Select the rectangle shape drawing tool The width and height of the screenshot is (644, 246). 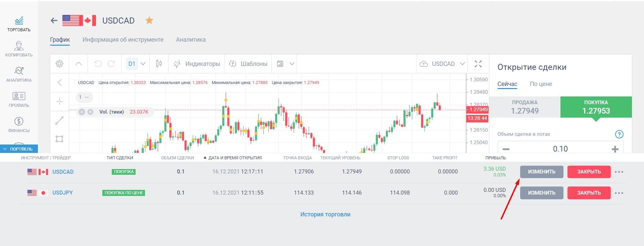pos(60,139)
